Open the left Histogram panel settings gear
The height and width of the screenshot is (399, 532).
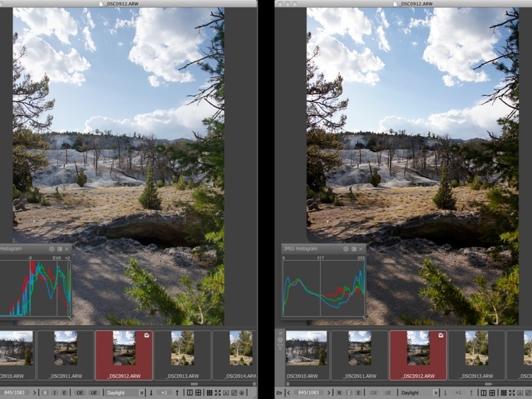(52, 249)
